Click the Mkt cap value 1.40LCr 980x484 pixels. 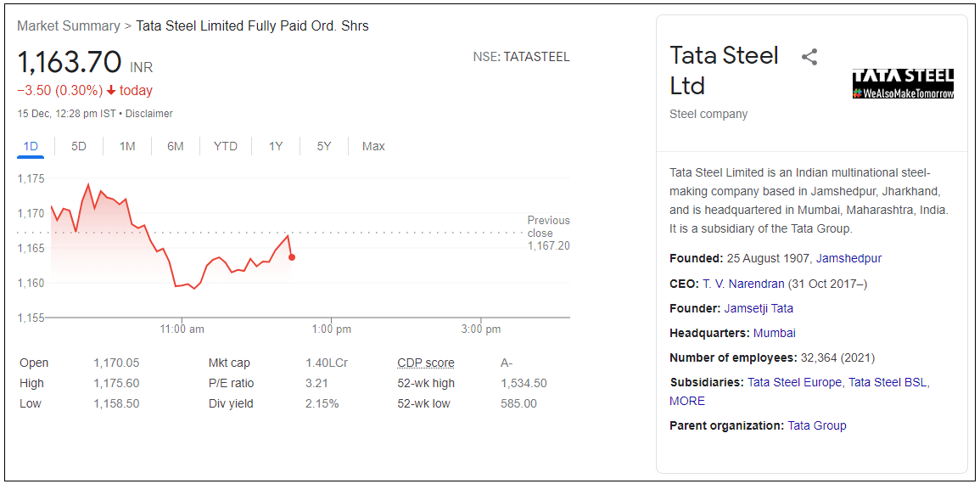[x=327, y=363]
